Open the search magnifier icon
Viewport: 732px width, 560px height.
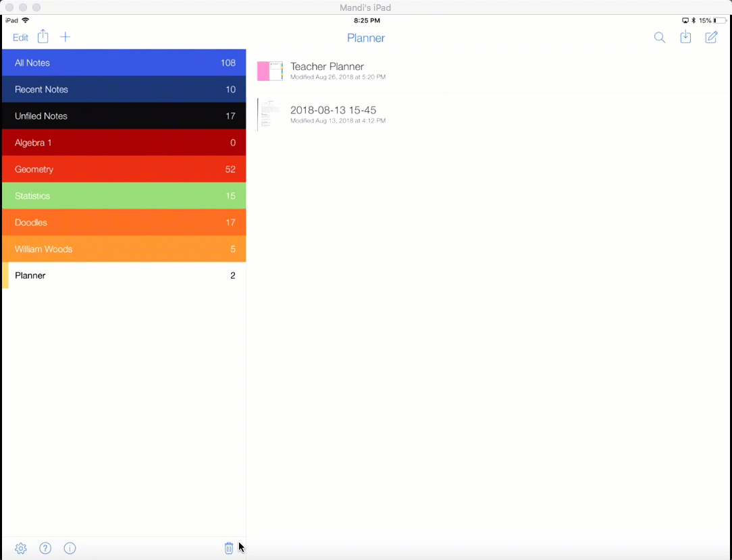[x=660, y=38]
